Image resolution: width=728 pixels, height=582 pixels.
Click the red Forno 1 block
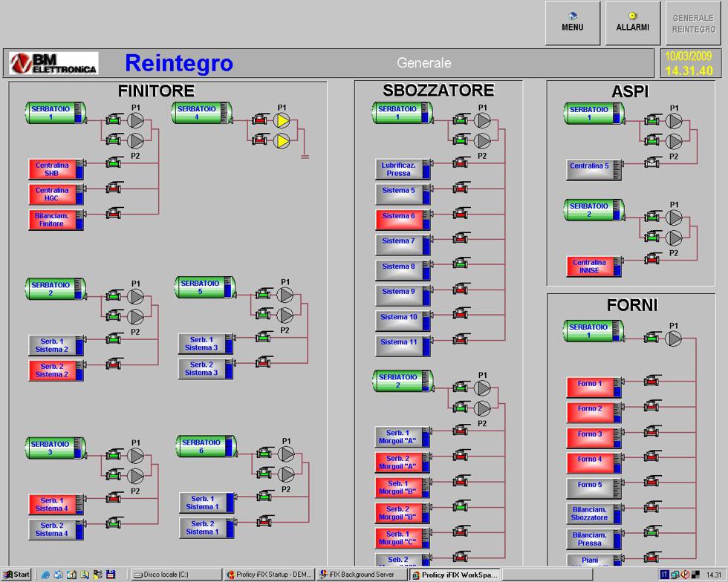[x=594, y=388]
